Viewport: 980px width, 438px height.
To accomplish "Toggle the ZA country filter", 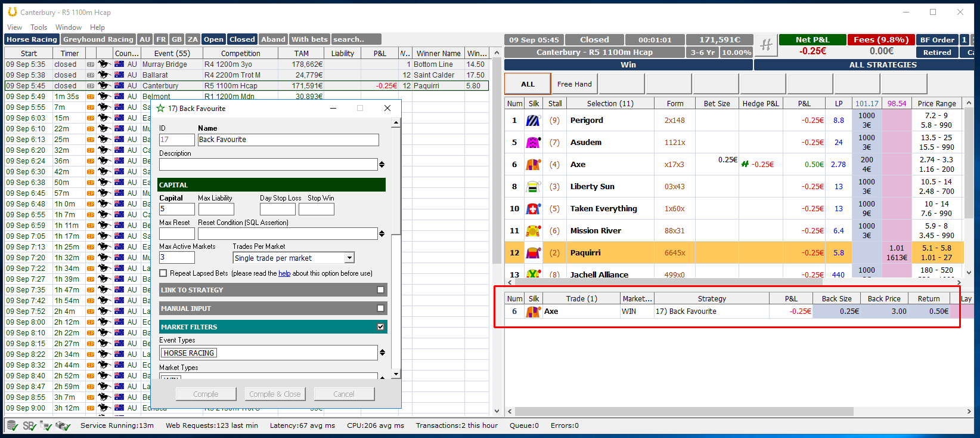I will (192, 39).
